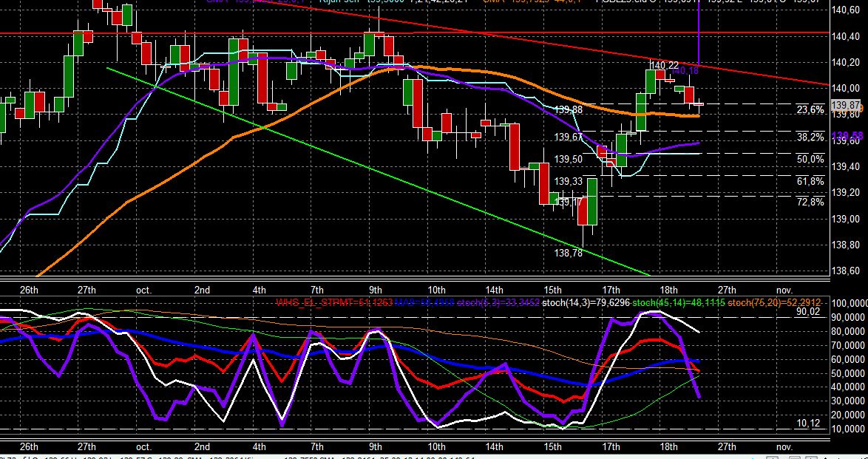Viewport: 868px width, 459px height.
Task: Click the 50,0% Fibonacci level label
Action: (x=810, y=159)
